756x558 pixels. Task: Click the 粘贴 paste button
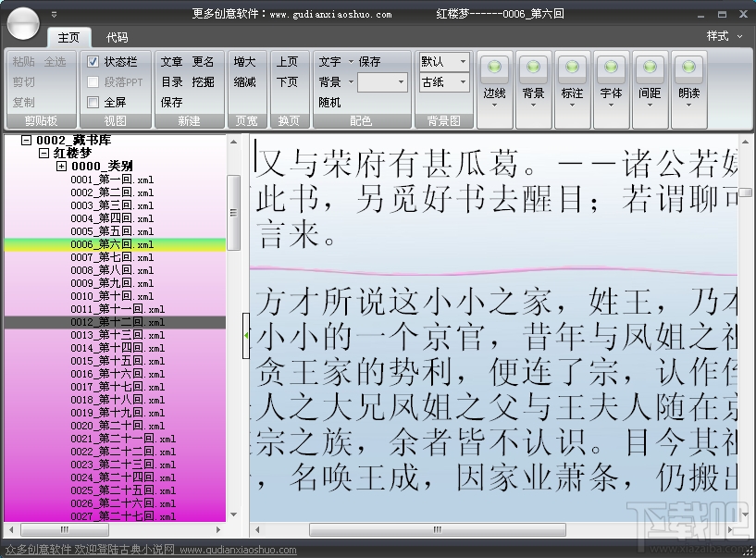point(24,62)
